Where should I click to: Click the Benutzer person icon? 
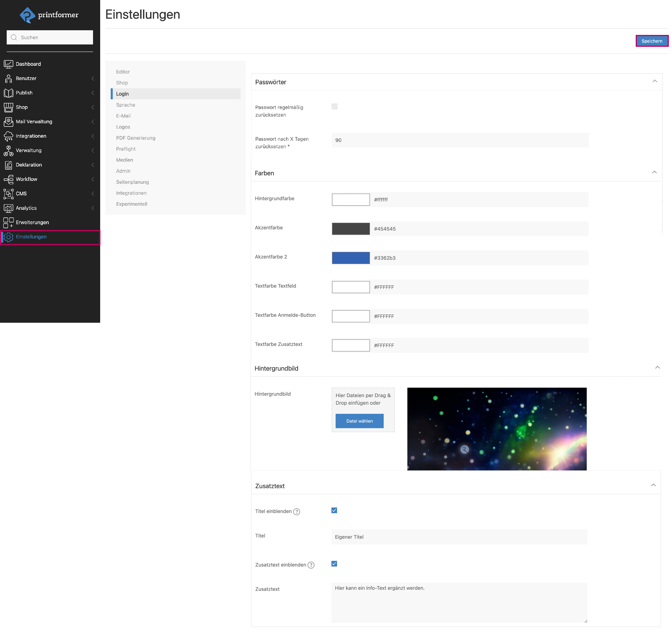click(8, 78)
